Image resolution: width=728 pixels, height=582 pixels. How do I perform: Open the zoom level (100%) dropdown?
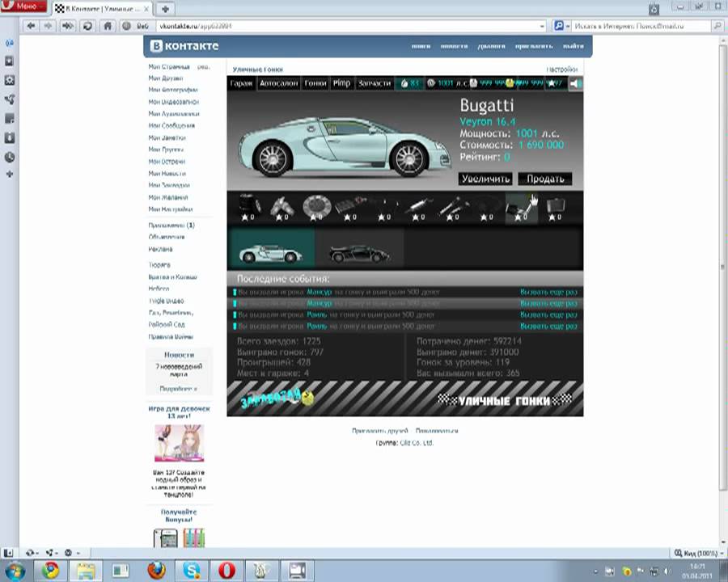tap(699, 553)
